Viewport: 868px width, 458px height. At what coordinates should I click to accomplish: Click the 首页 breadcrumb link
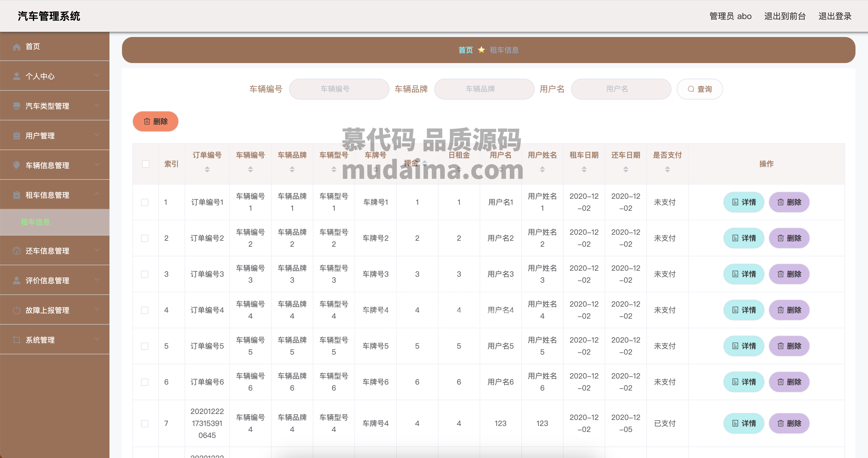coord(465,50)
